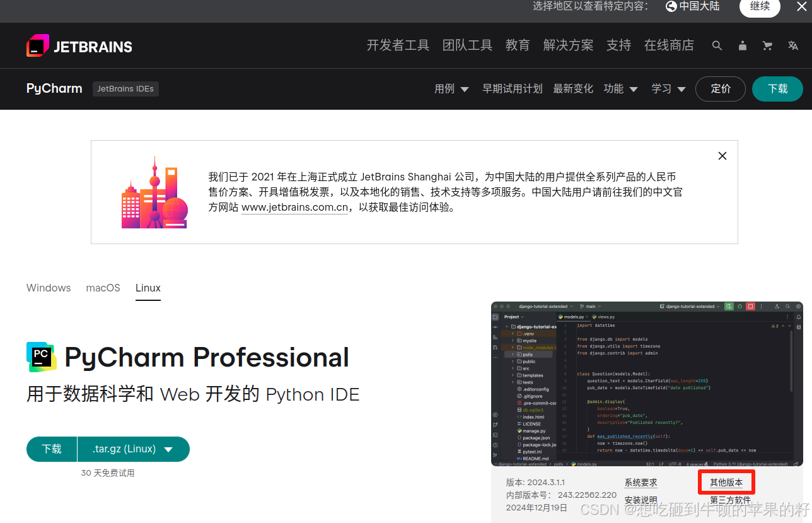Open the user account icon
The height and width of the screenshot is (523, 812).
click(743, 45)
